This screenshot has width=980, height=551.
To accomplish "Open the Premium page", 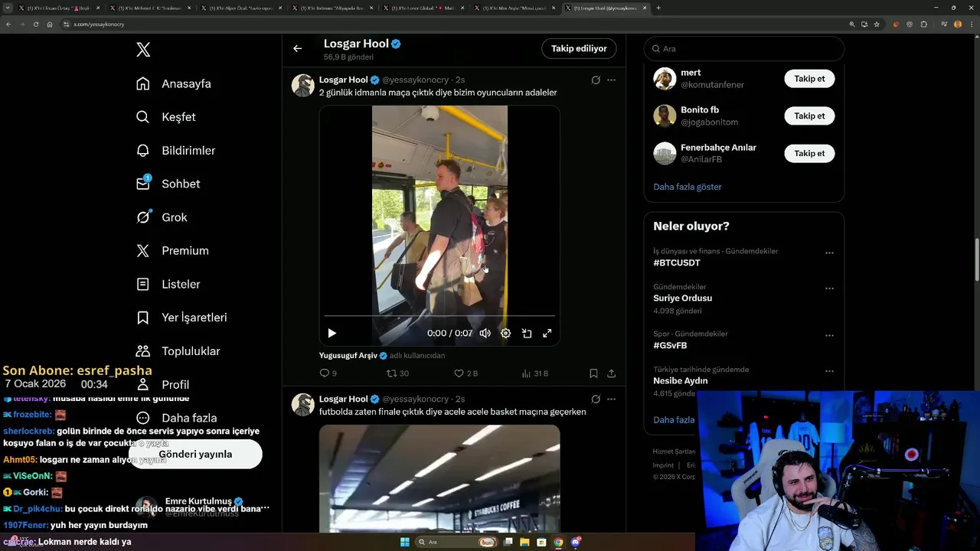I will pyautogui.click(x=172, y=251).
